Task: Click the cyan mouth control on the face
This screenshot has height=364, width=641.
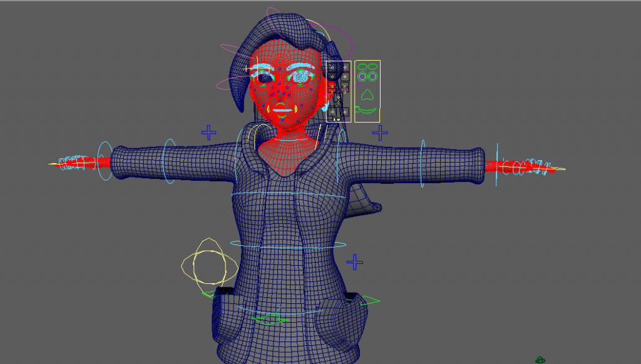Action: (283, 109)
